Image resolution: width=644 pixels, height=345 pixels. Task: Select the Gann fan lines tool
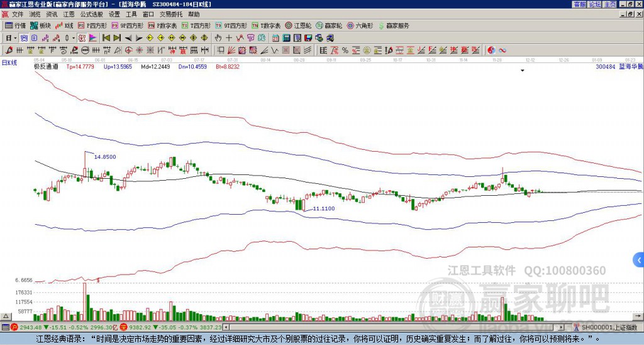[231, 50]
